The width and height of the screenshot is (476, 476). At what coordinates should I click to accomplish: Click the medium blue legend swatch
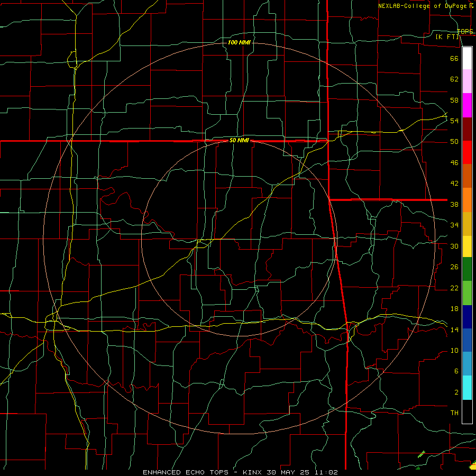click(467, 340)
